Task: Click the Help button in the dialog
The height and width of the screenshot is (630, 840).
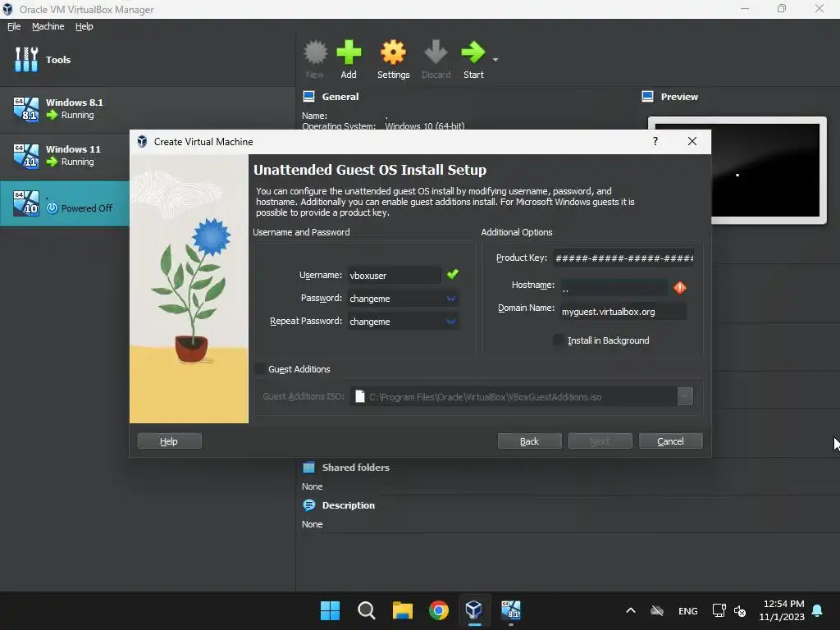Action: [x=169, y=441]
